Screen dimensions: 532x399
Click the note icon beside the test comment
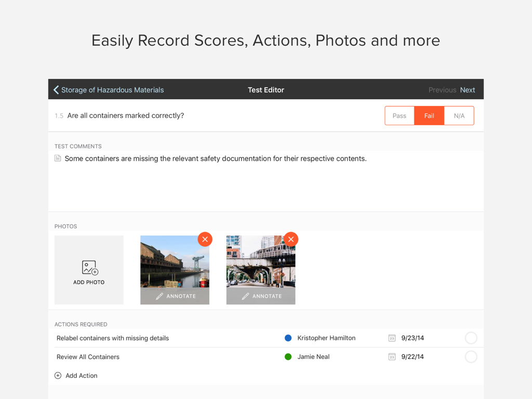click(x=57, y=158)
